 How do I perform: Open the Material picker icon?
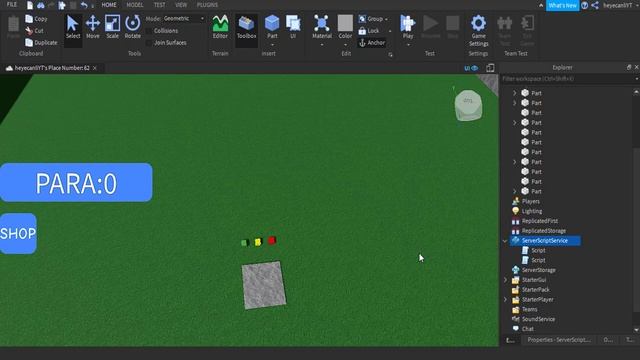tap(322, 24)
